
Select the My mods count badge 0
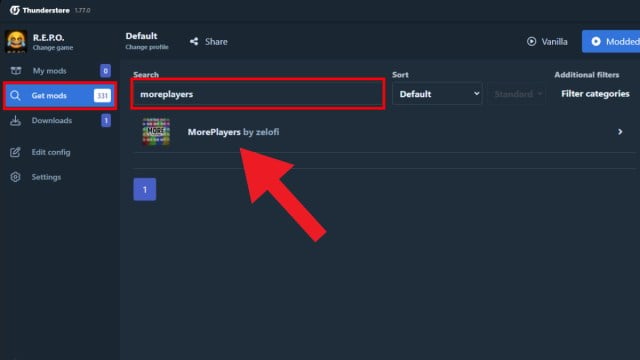tap(105, 71)
